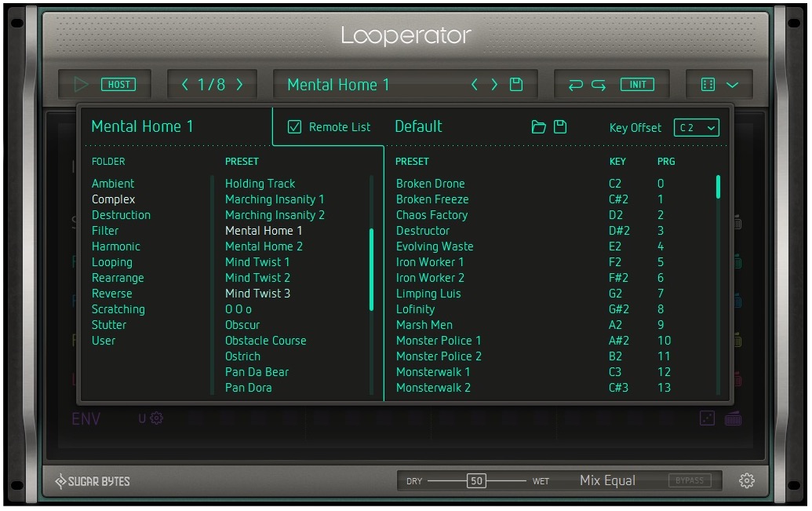Viewport: 812px width, 511px height.
Task: Select the Destruction folder
Action: [x=121, y=215]
